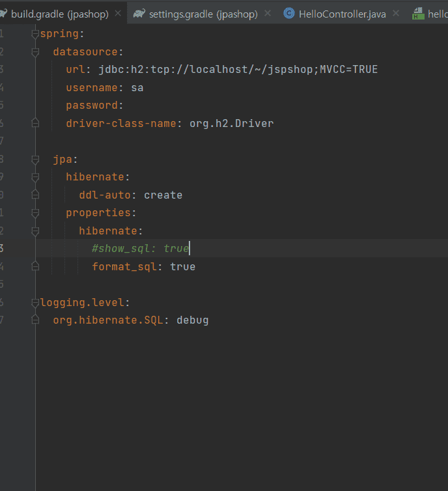
Task: Collapse the spring block fold marker
Action: click(35, 34)
